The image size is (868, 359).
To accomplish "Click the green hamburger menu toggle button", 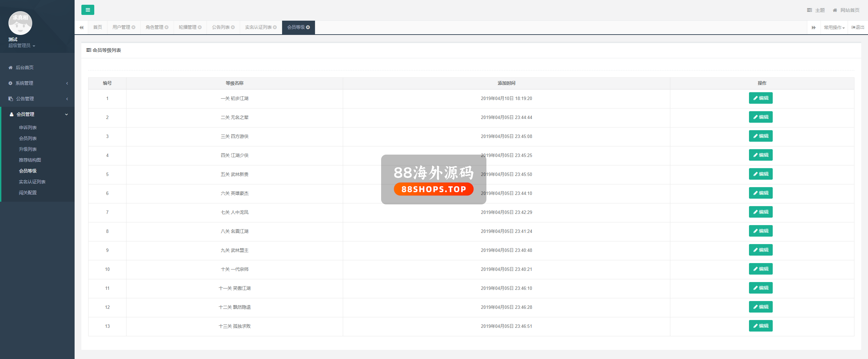I will click(x=87, y=10).
